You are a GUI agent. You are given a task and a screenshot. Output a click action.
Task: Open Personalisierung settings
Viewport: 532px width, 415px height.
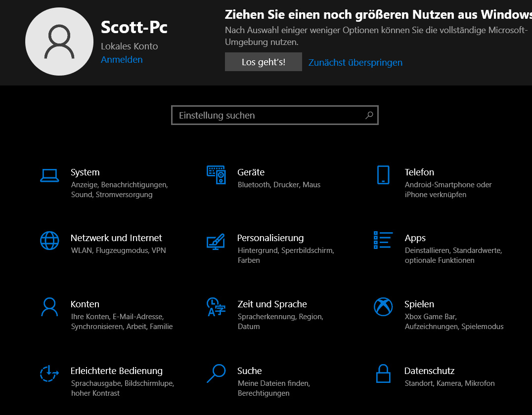coord(270,238)
